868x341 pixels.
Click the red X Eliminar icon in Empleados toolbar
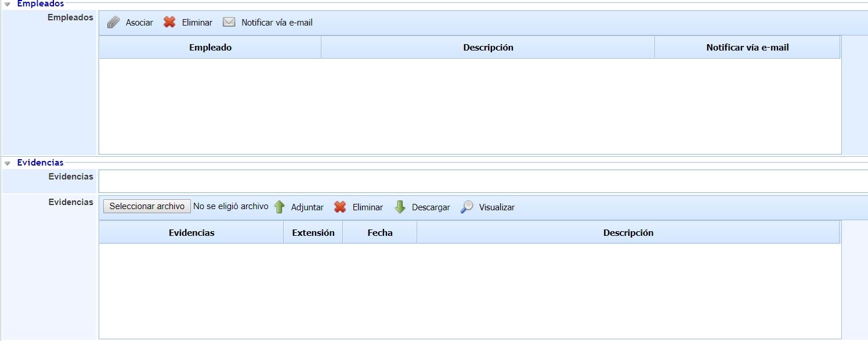[x=169, y=22]
